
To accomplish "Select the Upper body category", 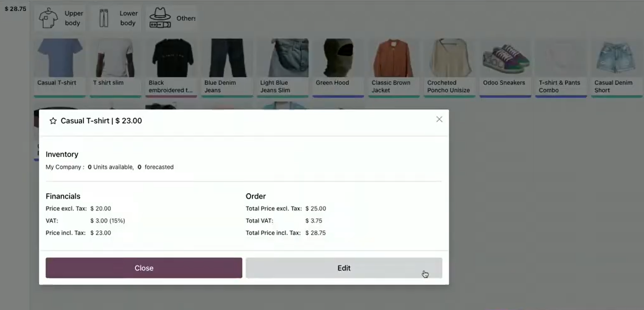I will [60, 18].
